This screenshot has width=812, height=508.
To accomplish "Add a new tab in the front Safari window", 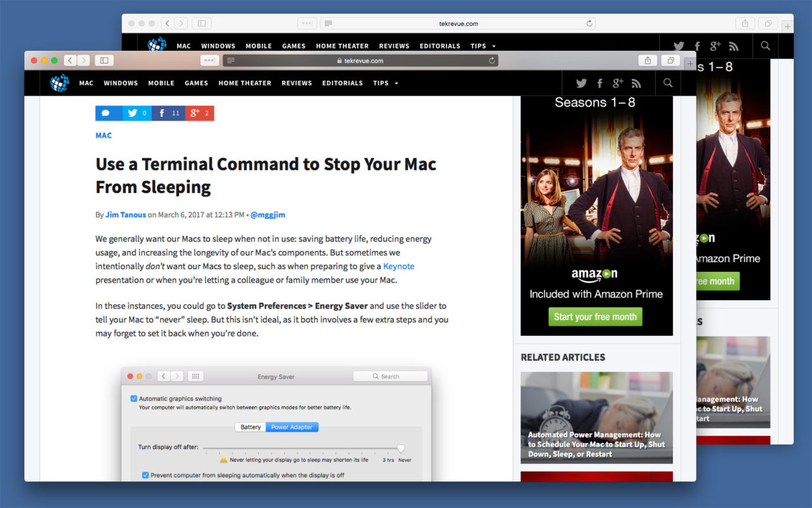I will (690, 63).
